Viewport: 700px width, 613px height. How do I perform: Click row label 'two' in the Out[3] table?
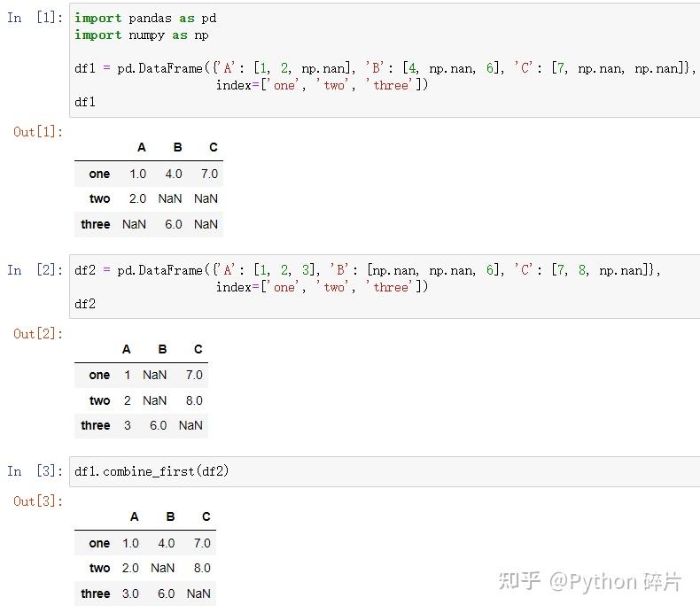99,568
